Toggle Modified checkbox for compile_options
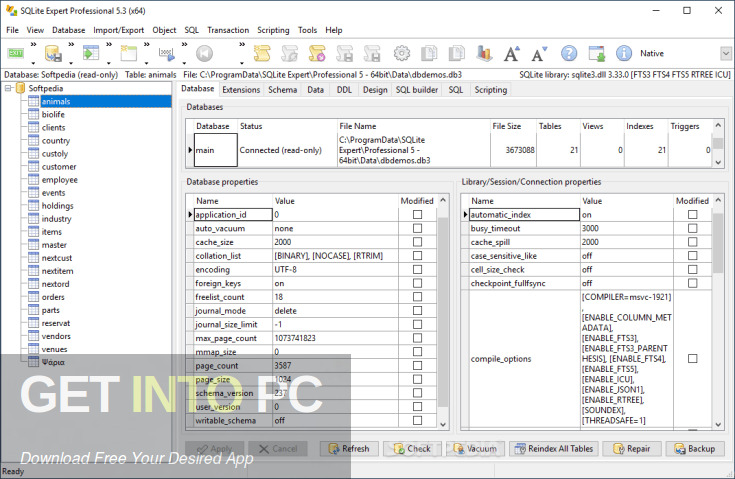Viewport: 735px width, 479px height. (692, 359)
